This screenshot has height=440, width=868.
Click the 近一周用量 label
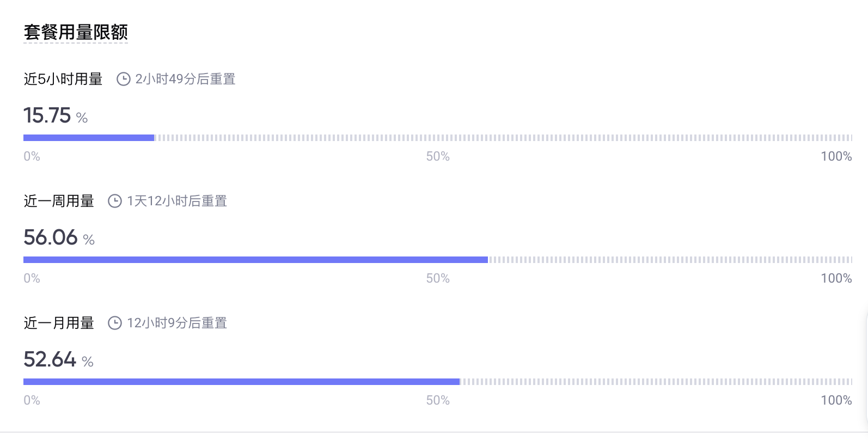tap(59, 201)
